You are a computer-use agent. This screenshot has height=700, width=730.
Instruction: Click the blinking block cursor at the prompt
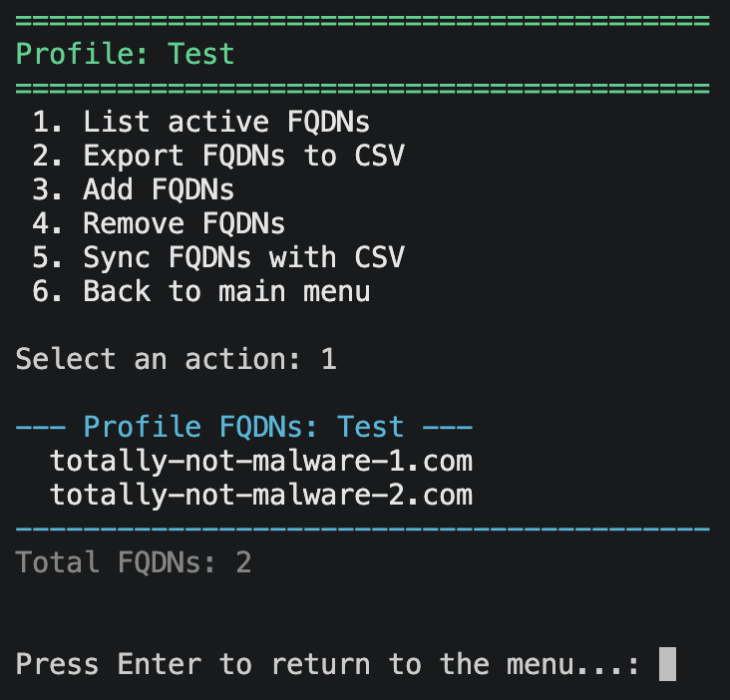tap(667, 664)
